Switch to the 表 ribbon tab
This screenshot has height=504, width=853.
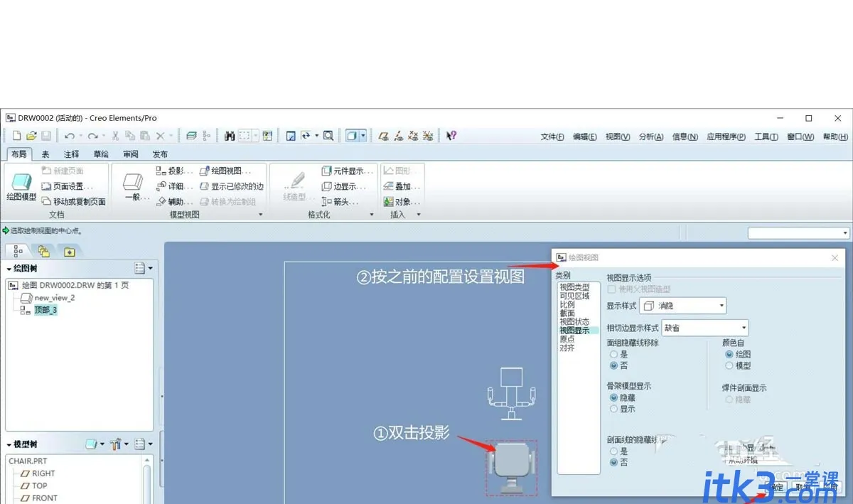pyautogui.click(x=45, y=154)
